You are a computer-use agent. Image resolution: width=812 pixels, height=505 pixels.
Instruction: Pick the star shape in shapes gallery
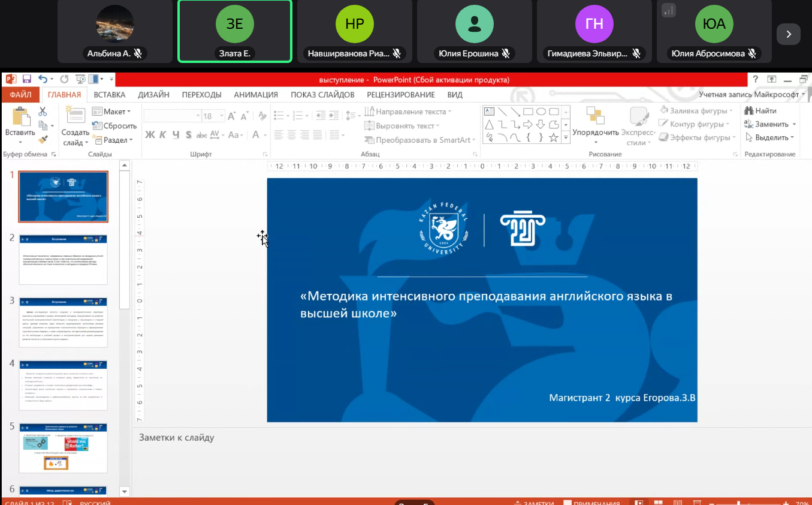pyautogui.click(x=554, y=138)
